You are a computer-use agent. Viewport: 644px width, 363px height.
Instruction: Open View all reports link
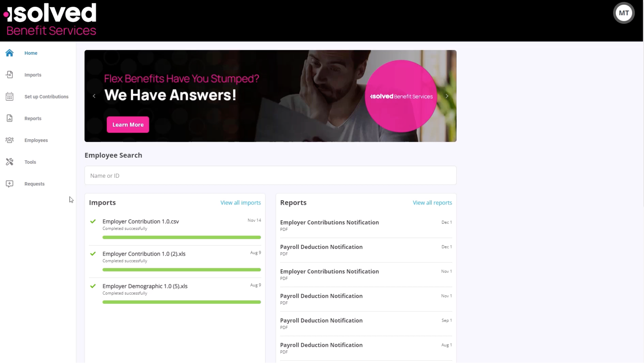tap(432, 202)
